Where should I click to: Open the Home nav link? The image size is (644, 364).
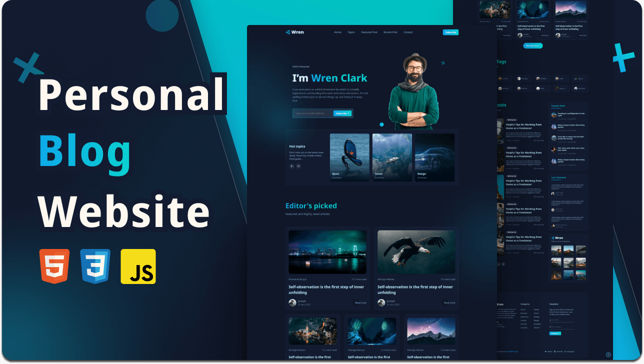(x=337, y=32)
